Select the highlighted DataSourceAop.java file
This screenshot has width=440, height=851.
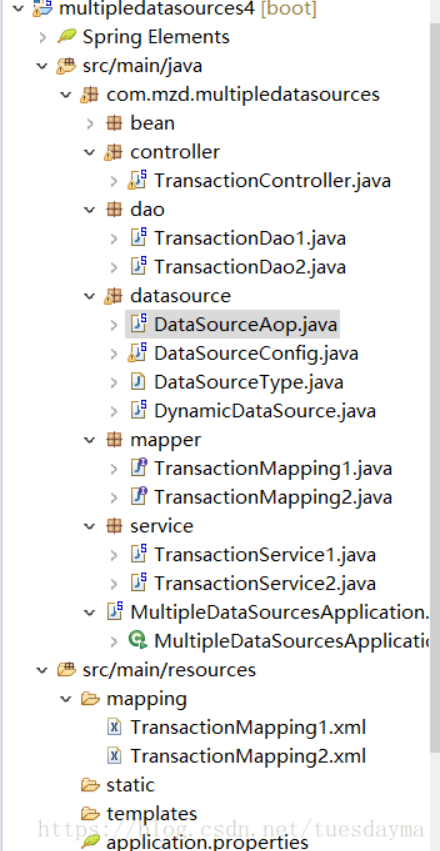245,325
